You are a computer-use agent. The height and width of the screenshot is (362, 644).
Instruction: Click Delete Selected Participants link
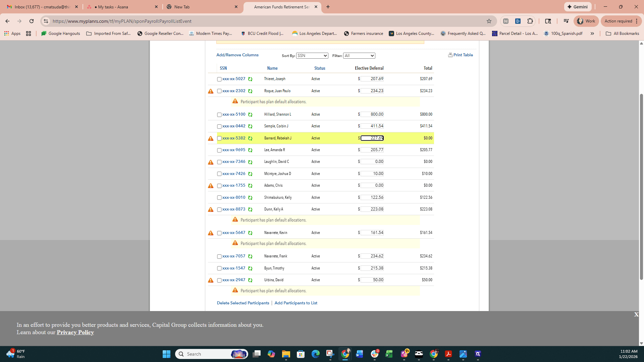point(243,303)
